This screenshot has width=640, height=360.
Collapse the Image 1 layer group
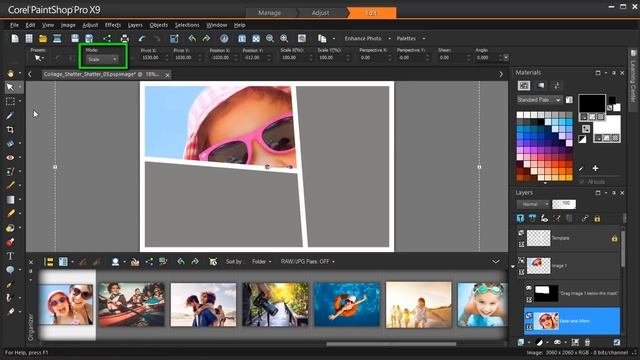click(513, 267)
